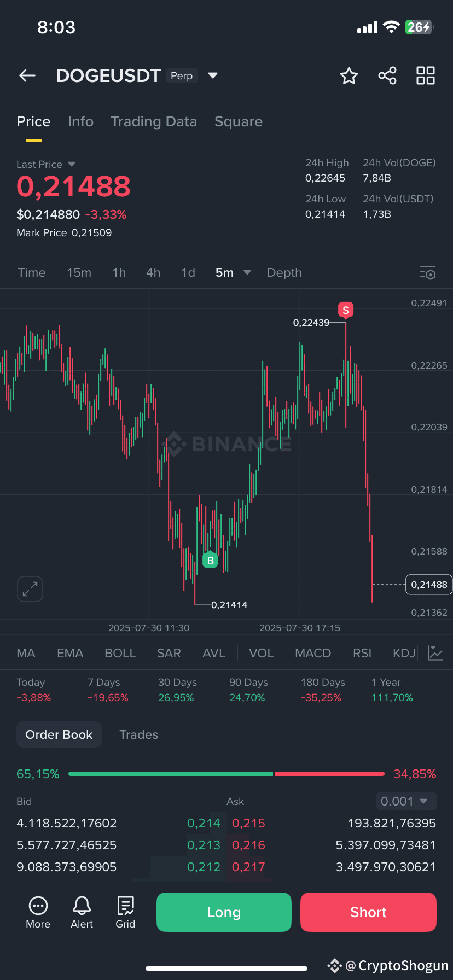Toggle the VOL indicator
The width and height of the screenshot is (453, 980).
(x=262, y=653)
